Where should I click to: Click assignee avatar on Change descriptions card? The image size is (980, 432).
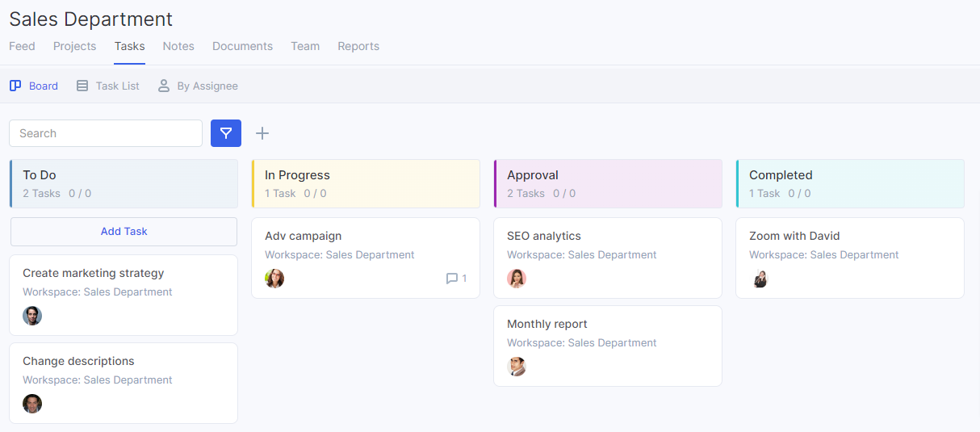(32, 404)
